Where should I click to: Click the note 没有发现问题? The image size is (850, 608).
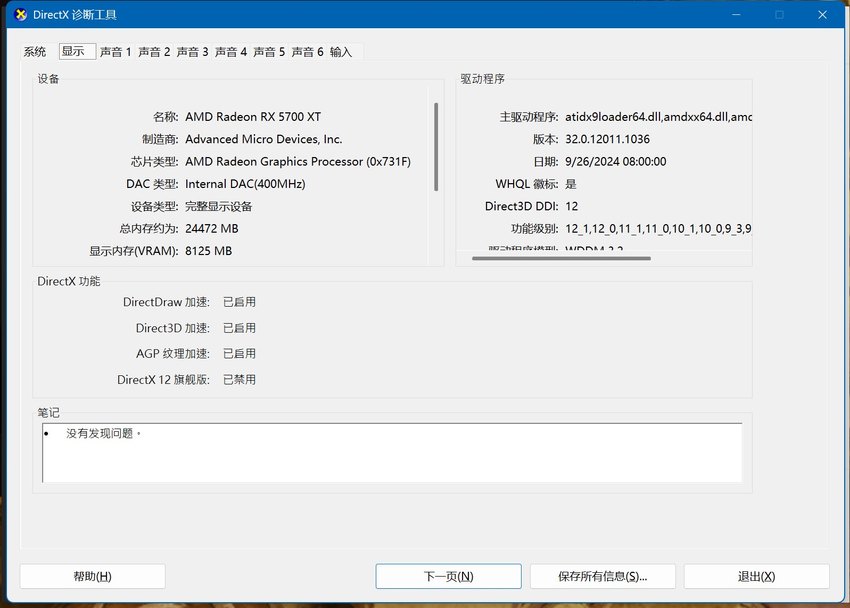tap(104, 433)
